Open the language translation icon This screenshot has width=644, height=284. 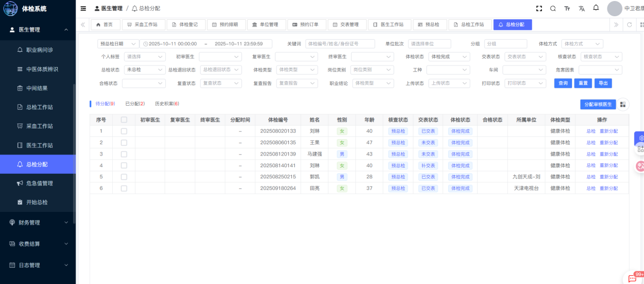582,9
